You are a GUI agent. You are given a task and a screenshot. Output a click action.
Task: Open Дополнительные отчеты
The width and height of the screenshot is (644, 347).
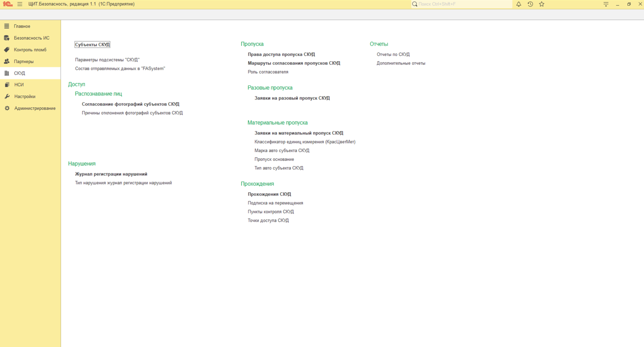[x=401, y=63]
